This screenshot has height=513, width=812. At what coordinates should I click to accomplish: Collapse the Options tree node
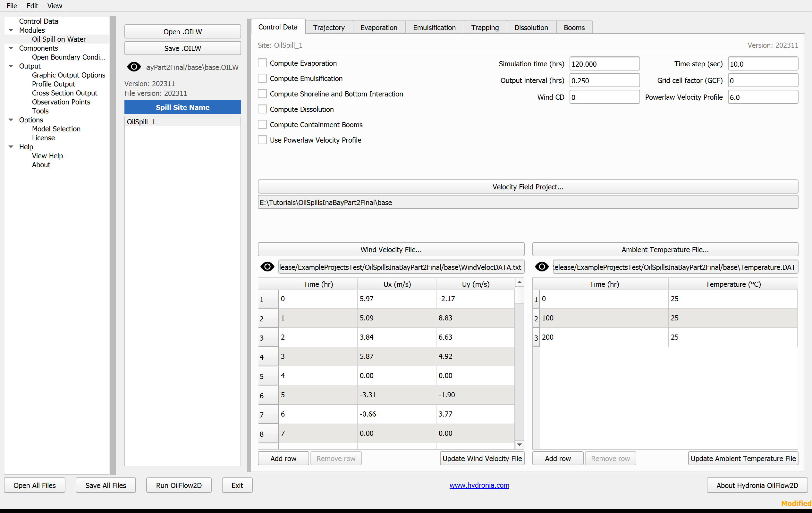pyautogui.click(x=11, y=120)
